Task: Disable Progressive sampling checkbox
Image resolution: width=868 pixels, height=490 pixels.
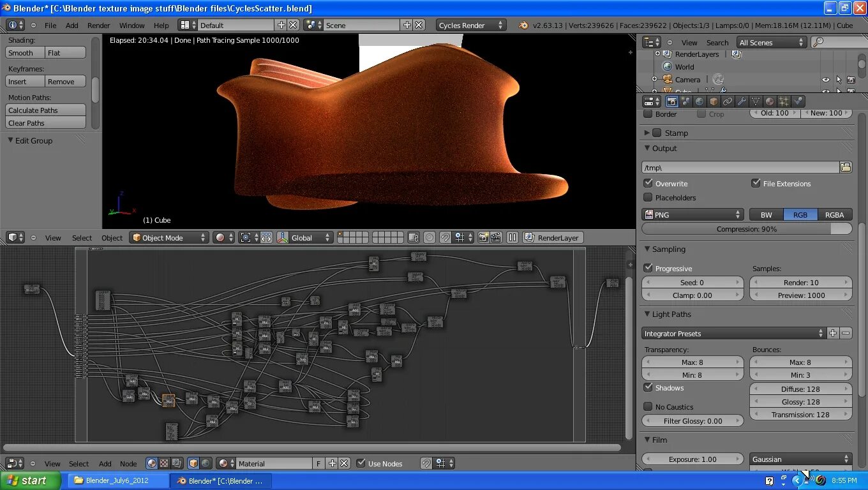Action: click(648, 268)
